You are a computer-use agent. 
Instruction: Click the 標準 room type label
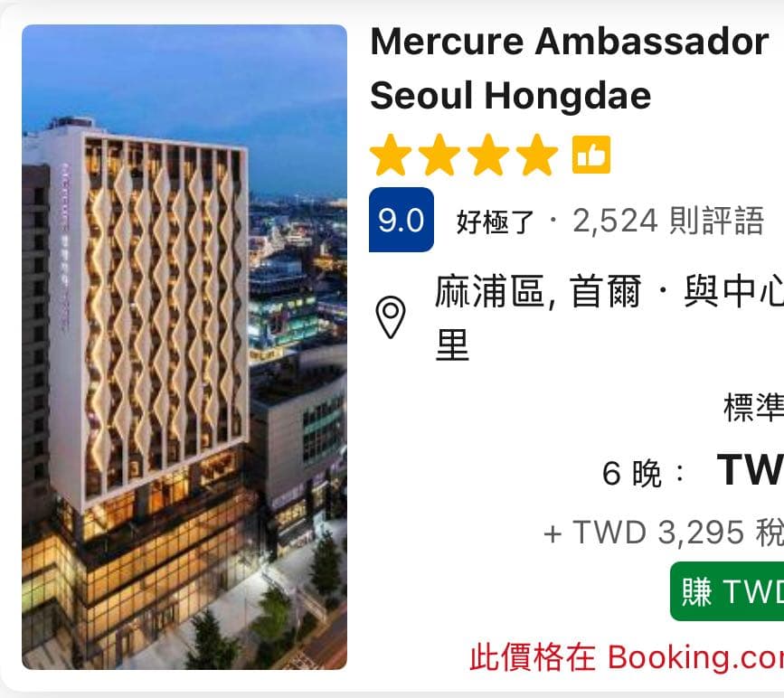(753, 408)
